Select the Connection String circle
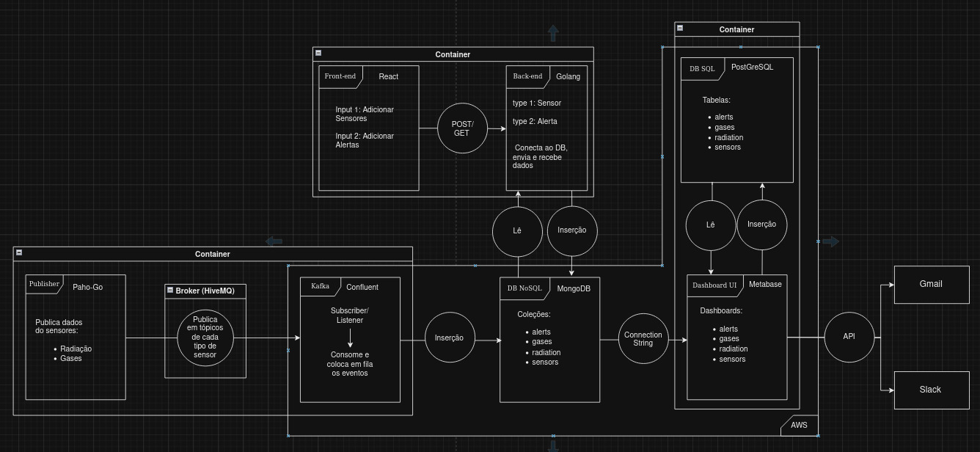980x452 pixels. pyautogui.click(x=643, y=338)
